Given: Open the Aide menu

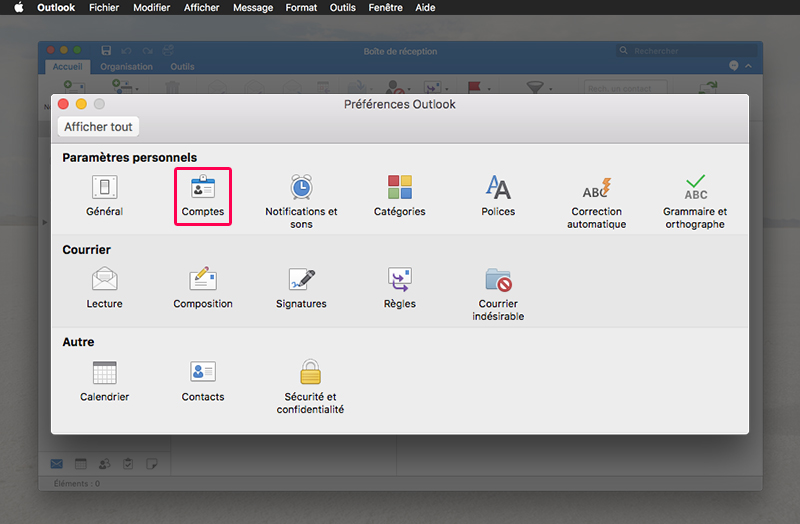Looking at the screenshot, I should 425,8.
